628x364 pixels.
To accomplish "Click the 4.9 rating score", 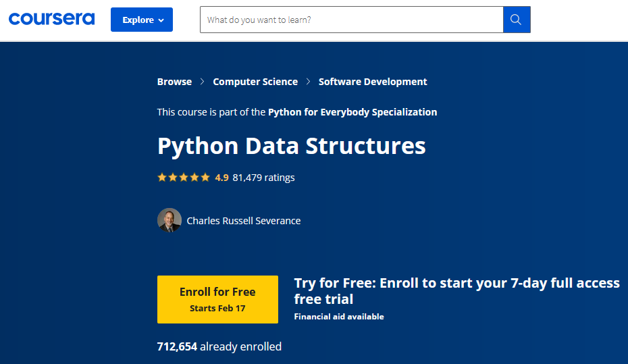I will click(x=221, y=178).
